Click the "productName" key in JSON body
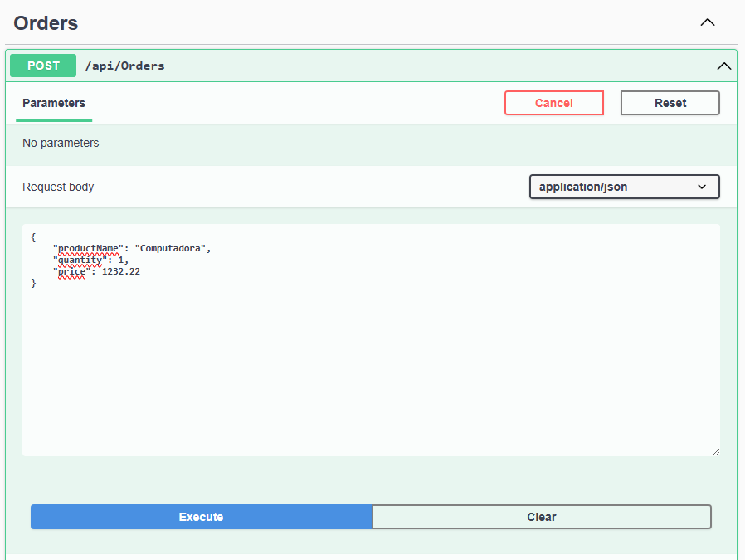Viewport: 745px width, 560px height. [x=88, y=248]
